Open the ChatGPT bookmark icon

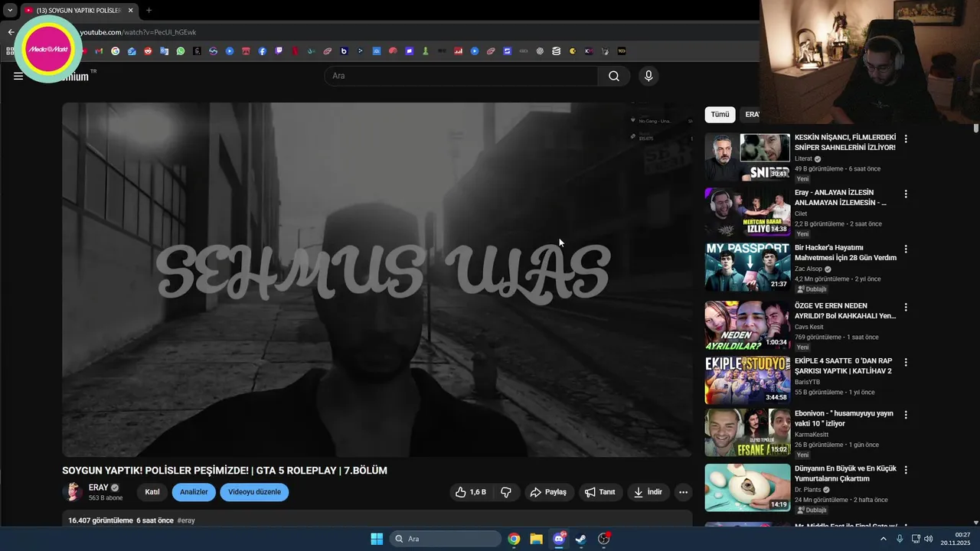tap(540, 51)
